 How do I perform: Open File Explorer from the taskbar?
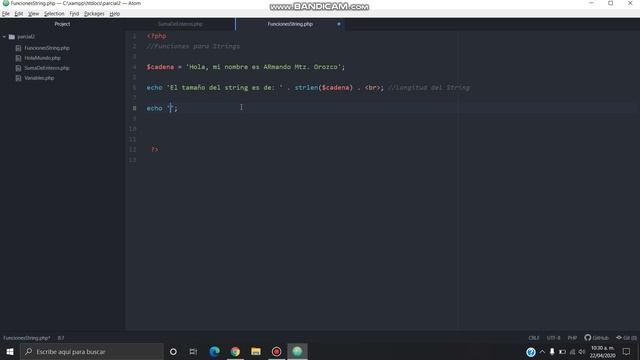[256, 351]
